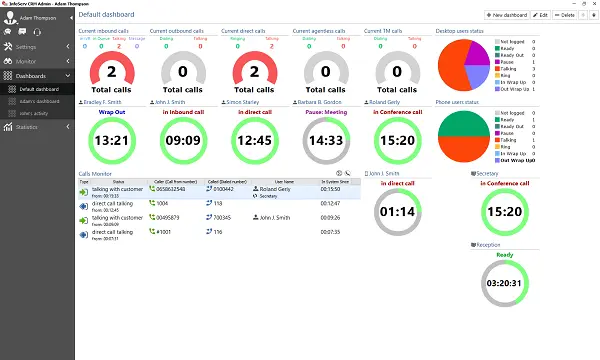Screen dimensions: 600x360
Task: Open the Monitor menu item
Action: pos(37,61)
